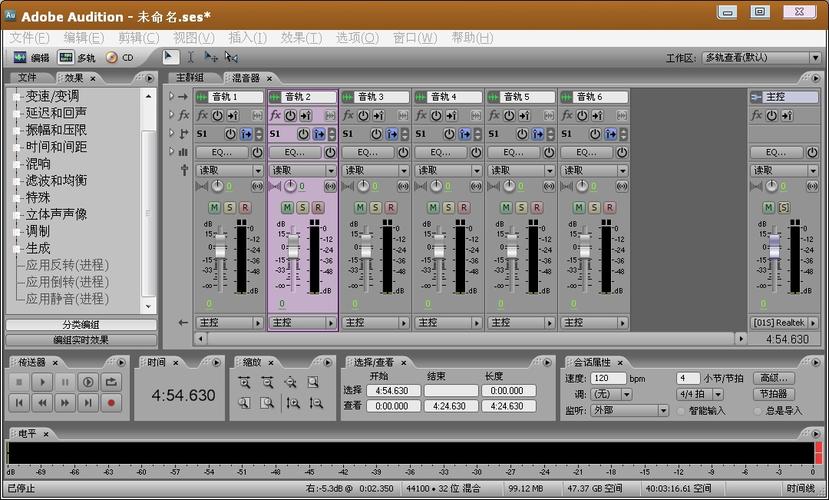Click the 分类编组 button
Image resolution: width=829 pixels, height=500 pixels.
tap(81, 325)
